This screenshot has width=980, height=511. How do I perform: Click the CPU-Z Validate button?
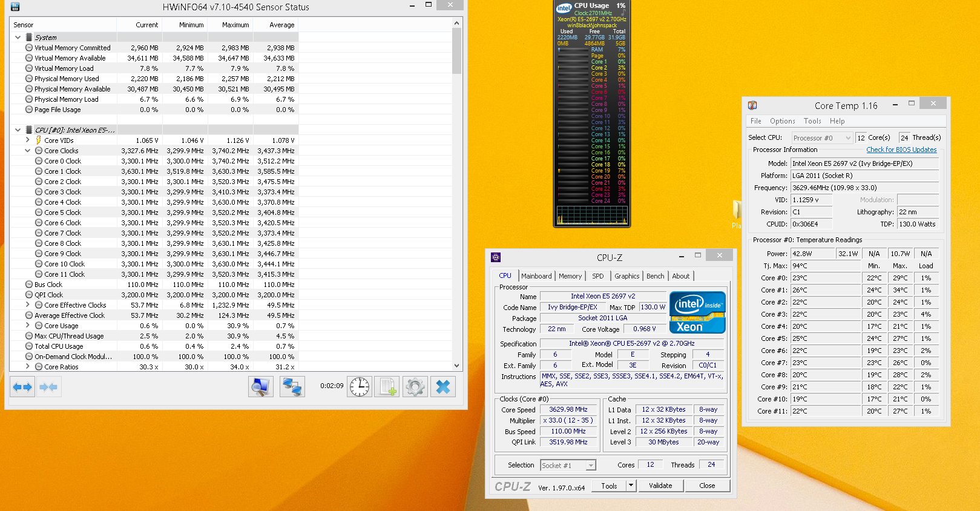(x=660, y=486)
